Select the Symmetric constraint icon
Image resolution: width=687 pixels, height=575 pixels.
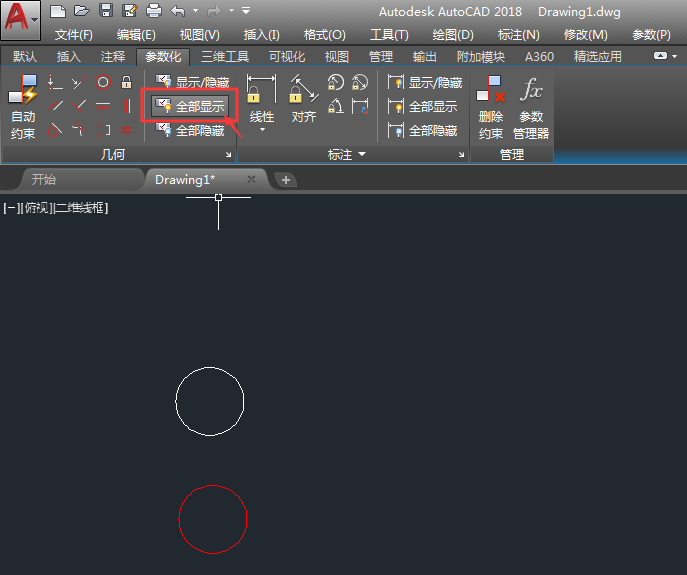pos(103,130)
